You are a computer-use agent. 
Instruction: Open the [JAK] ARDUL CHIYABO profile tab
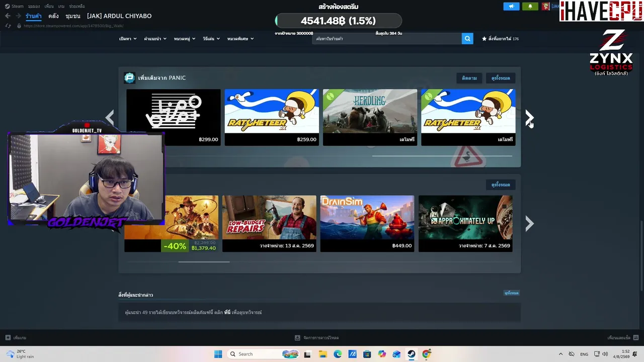coord(119,16)
